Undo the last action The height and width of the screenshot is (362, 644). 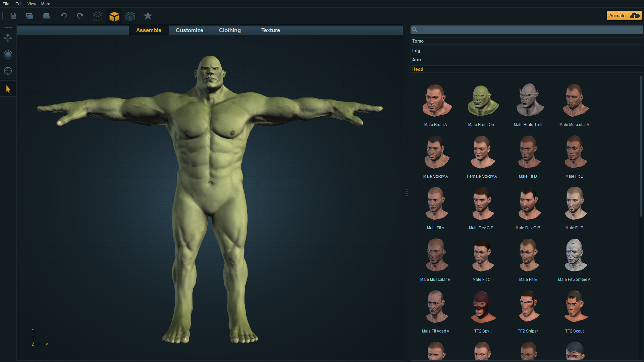tap(64, 16)
